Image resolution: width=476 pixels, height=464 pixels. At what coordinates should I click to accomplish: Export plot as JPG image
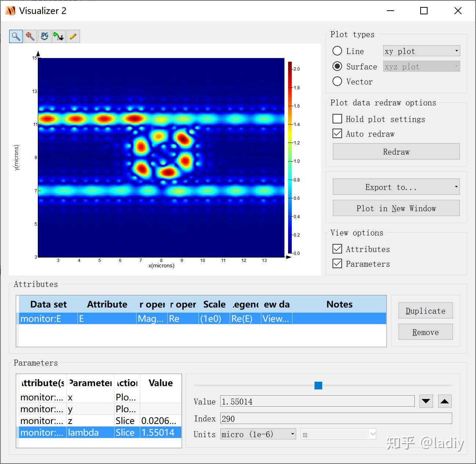[x=44, y=36]
